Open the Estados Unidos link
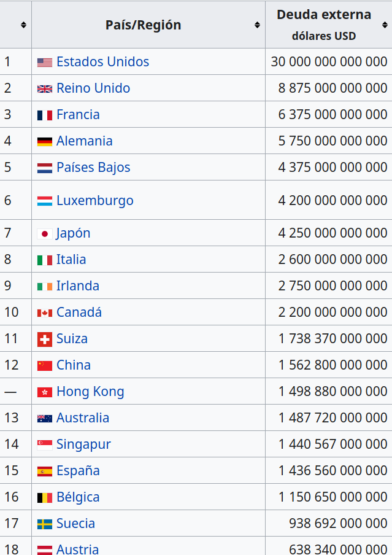The image size is (392, 555). pos(102,61)
